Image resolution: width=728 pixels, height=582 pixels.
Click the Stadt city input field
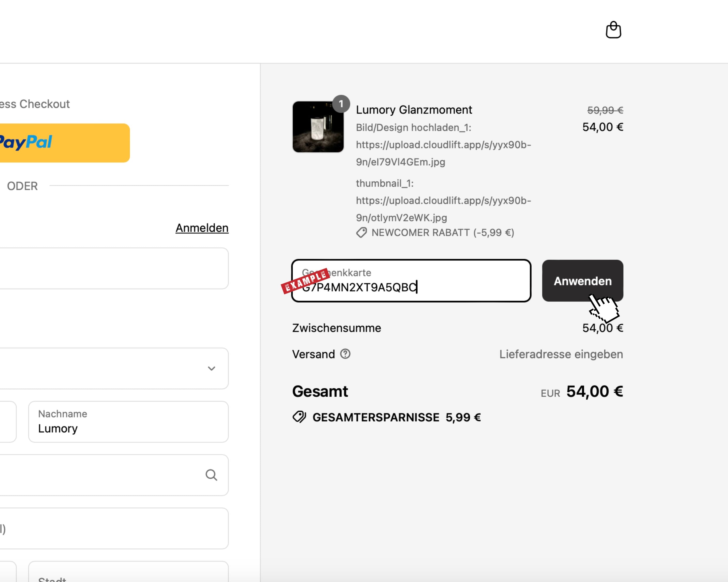128,573
